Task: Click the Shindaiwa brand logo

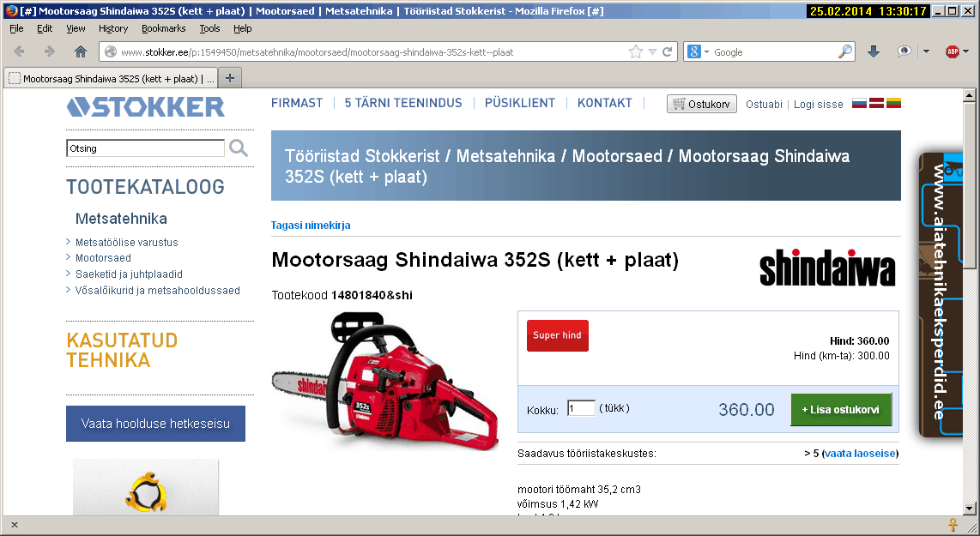Action: point(827,268)
